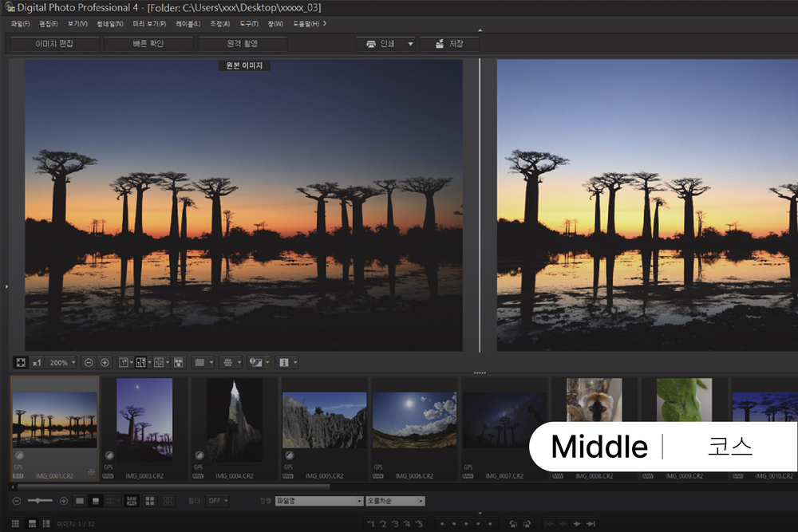Click the rotate left icon in the status bar
Viewport: 798px width, 532px height.
(x=513, y=524)
